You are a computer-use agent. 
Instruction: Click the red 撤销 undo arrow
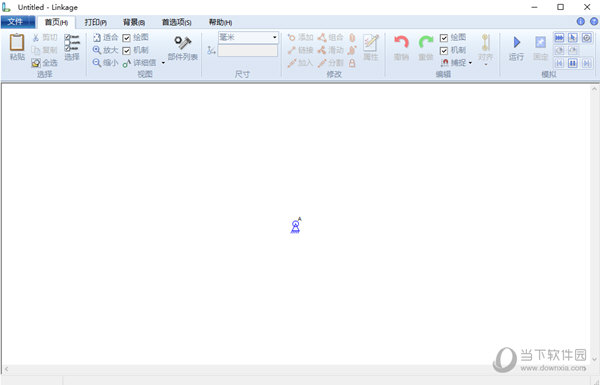tap(401, 43)
